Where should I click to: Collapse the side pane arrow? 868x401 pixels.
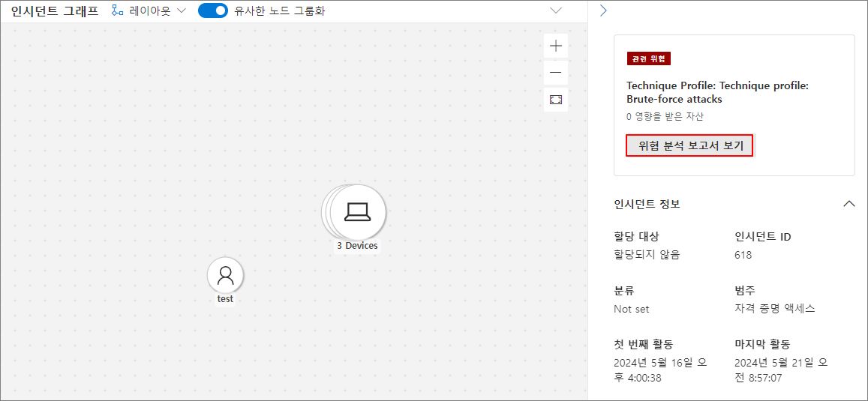603,11
